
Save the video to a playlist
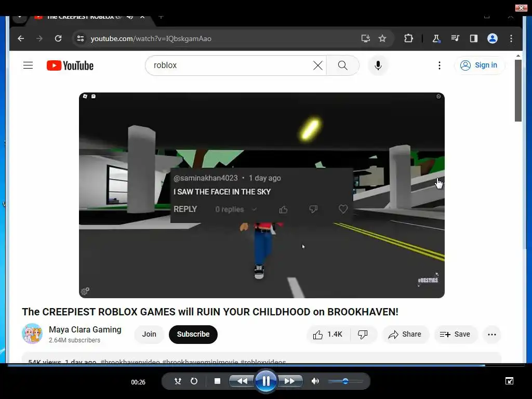click(455, 335)
